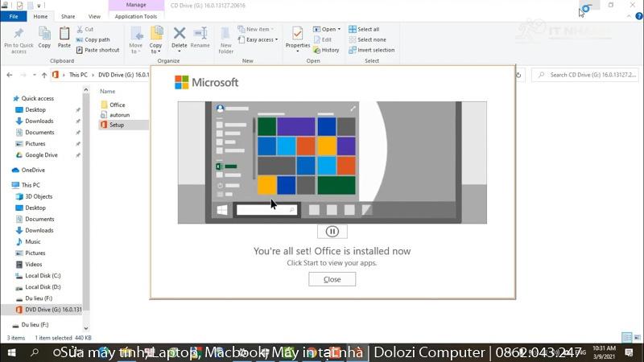Click Close button in Office installer
The image size is (644, 362).
pyautogui.click(x=332, y=279)
